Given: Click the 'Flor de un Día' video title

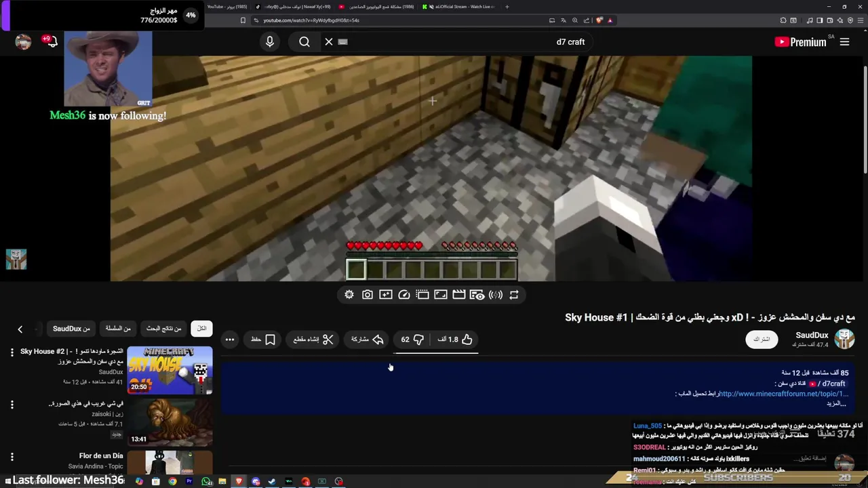Looking at the screenshot, I should pos(101,456).
